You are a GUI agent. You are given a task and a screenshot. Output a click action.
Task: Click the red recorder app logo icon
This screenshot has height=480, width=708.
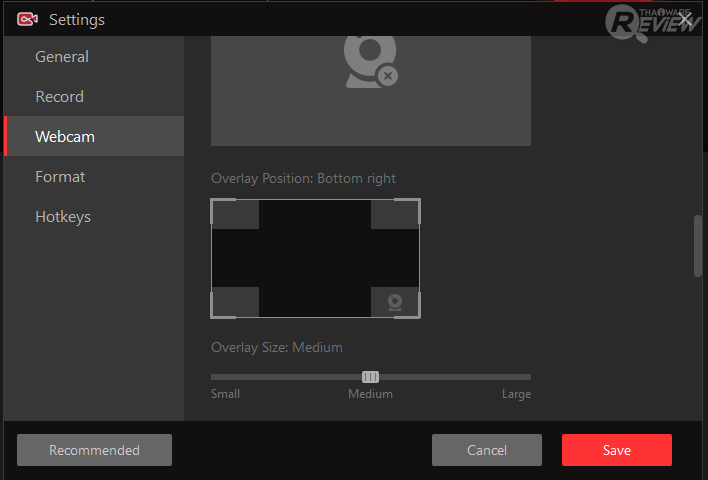coord(28,19)
